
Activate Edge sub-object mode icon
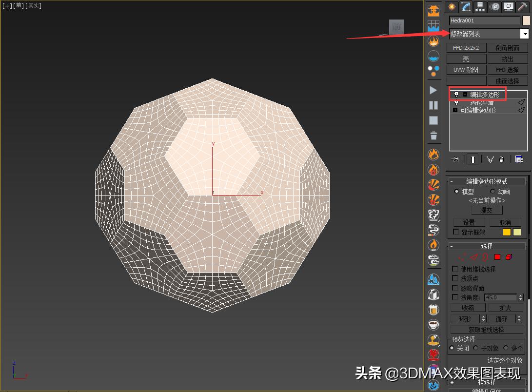pyautogui.click(x=474, y=257)
